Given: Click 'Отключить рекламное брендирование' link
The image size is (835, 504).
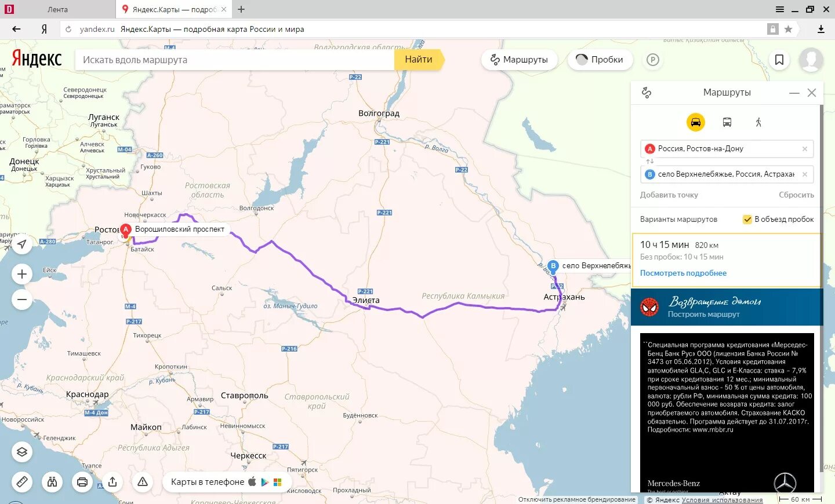Looking at the screenshot, I should tap(577, 499).
